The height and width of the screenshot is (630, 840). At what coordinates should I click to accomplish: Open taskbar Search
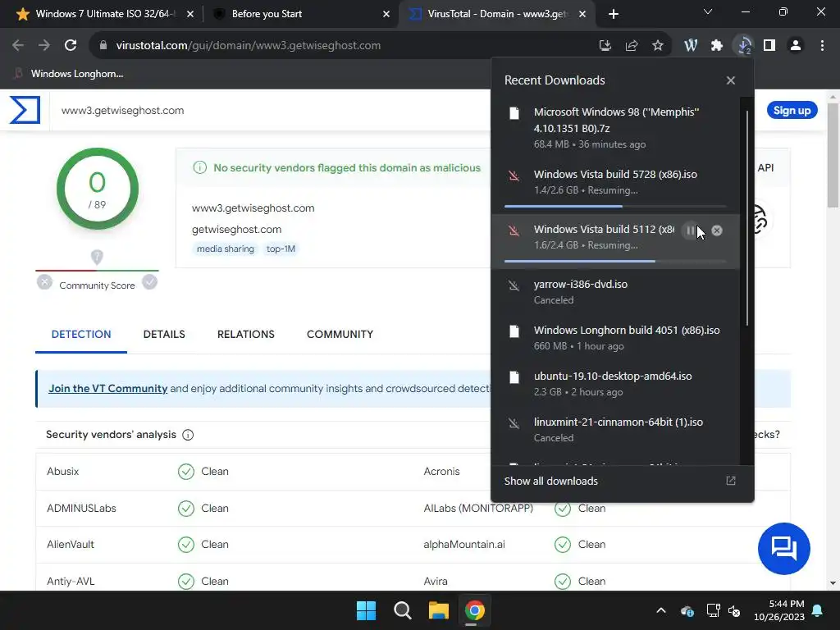point(402,610)
